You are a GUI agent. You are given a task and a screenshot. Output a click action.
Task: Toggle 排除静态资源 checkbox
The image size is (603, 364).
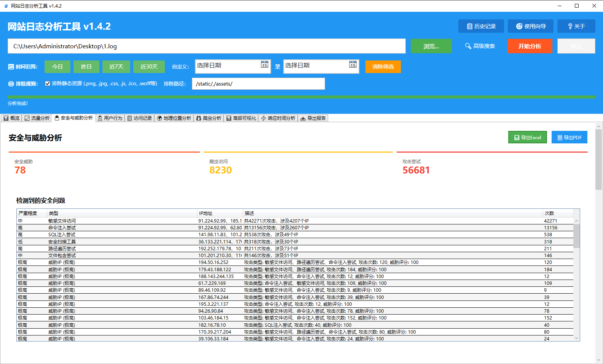[48, 84]
